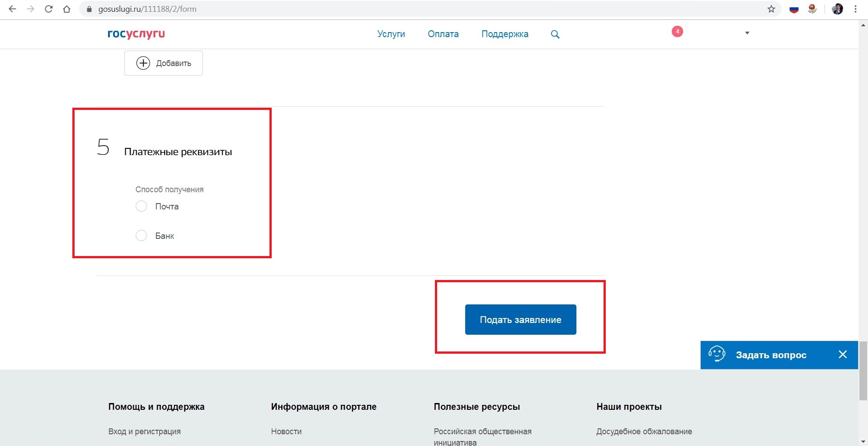This screenshot has width=868, height=446.
Task: Select the Банк radio option
Action: [142, 236]
